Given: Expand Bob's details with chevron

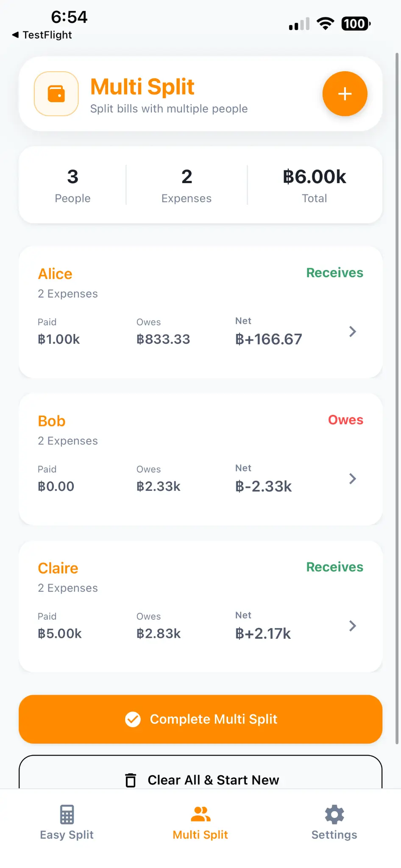Looking at the screenshot, I should click(x=353, y=479).
